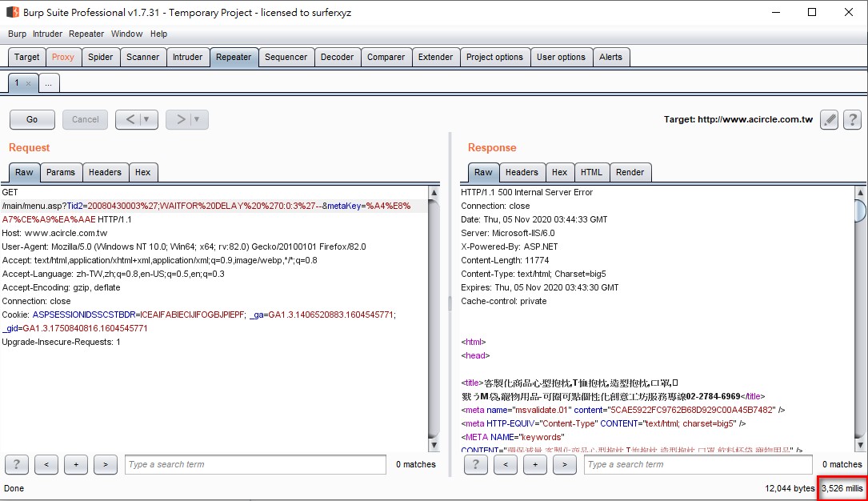Open the history forward dropdown arrow
The image size is (868, 501).
pos(197,119)
